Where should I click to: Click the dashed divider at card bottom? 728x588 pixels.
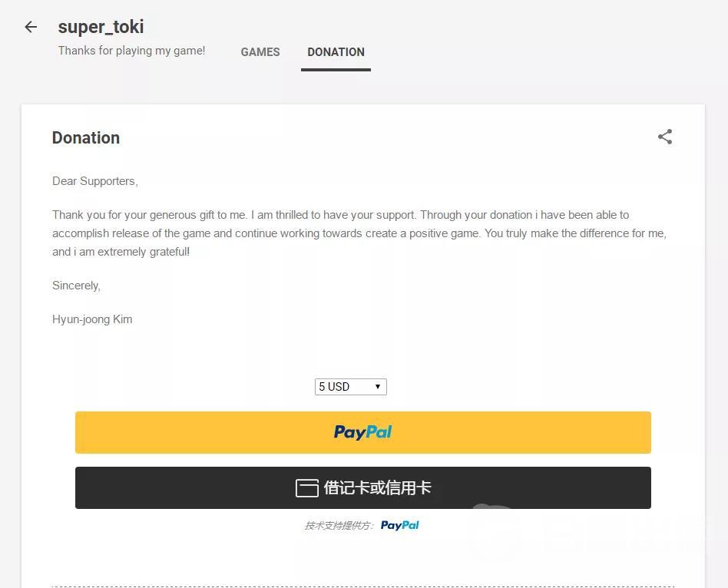(x=363, y=586)
